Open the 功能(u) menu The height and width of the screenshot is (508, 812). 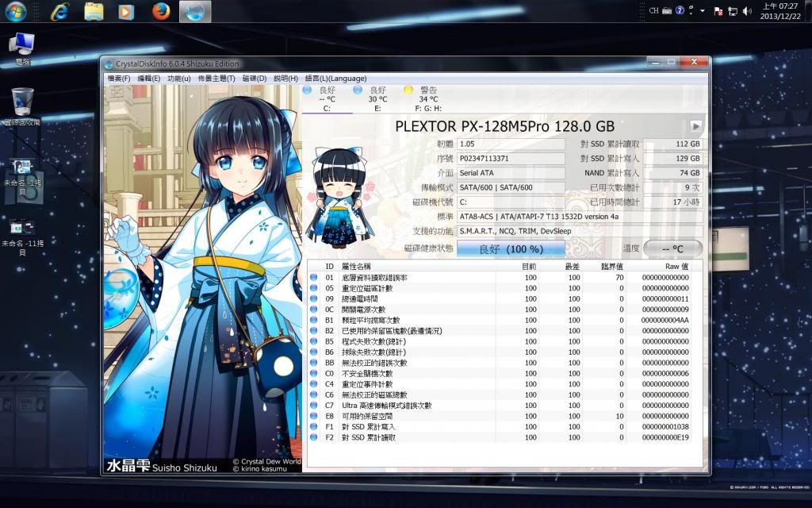point(178,79)
